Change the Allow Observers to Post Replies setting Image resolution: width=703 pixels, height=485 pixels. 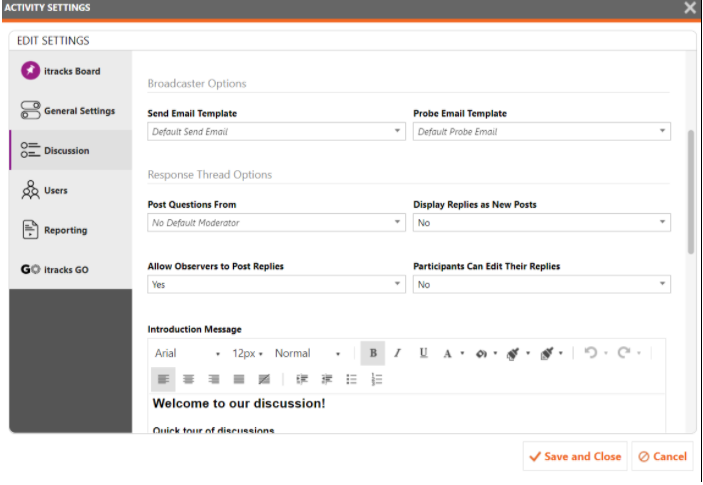[x=276, y=285]
